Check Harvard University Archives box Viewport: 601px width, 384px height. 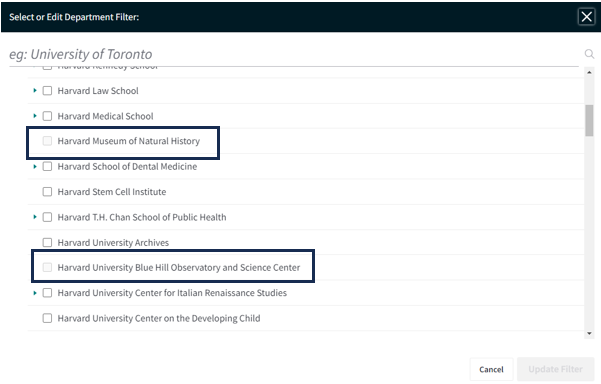click(x=47, y=243)
